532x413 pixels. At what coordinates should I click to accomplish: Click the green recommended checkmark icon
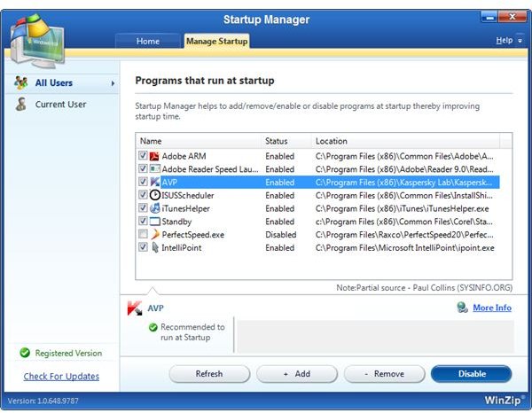click(x=153, y=327)
